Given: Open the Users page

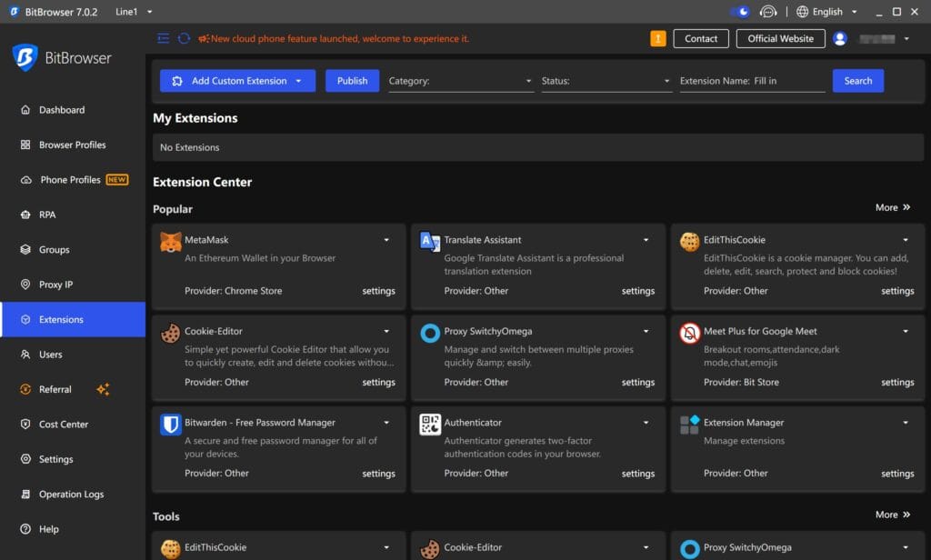Looking at the screenshot, I should 73,354.
